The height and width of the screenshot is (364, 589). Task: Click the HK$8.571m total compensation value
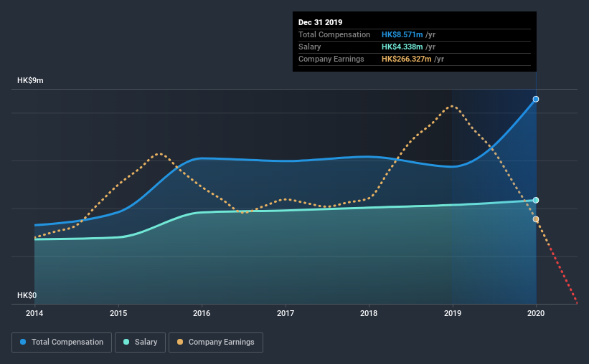[402, 34]
